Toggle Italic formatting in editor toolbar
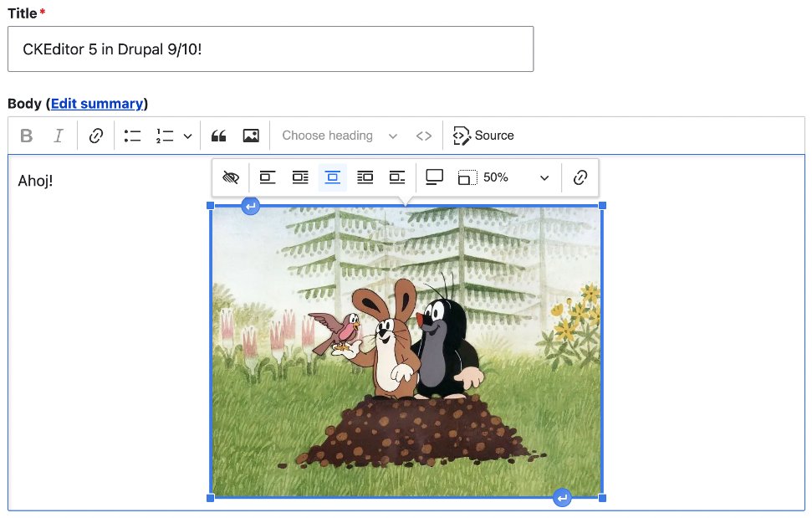Image resolution: width=812 pixels, height=518 pixels. click(59, 136)
